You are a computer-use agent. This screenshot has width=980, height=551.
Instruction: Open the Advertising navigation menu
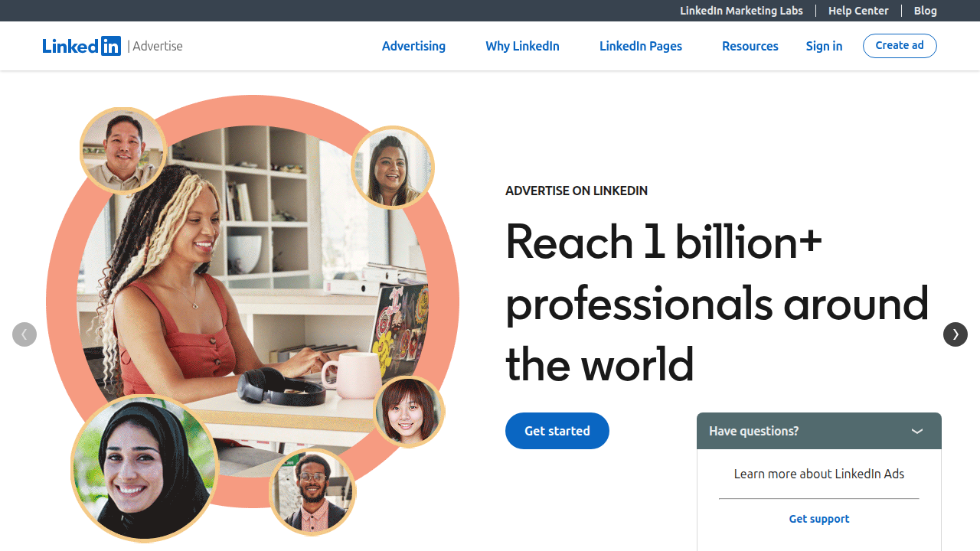click(413, 46)
